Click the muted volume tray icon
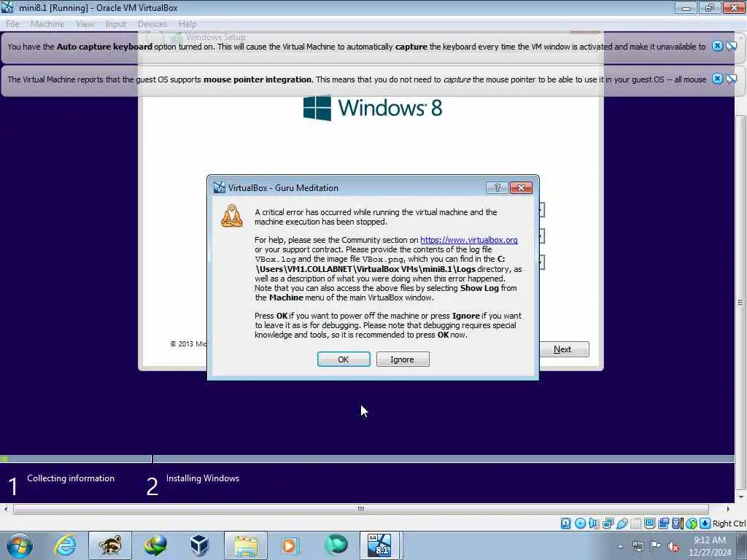747x560 pixels. click(673, 546)
